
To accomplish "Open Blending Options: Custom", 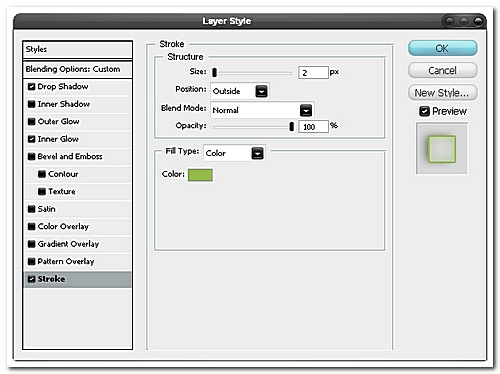I will 77,69.
